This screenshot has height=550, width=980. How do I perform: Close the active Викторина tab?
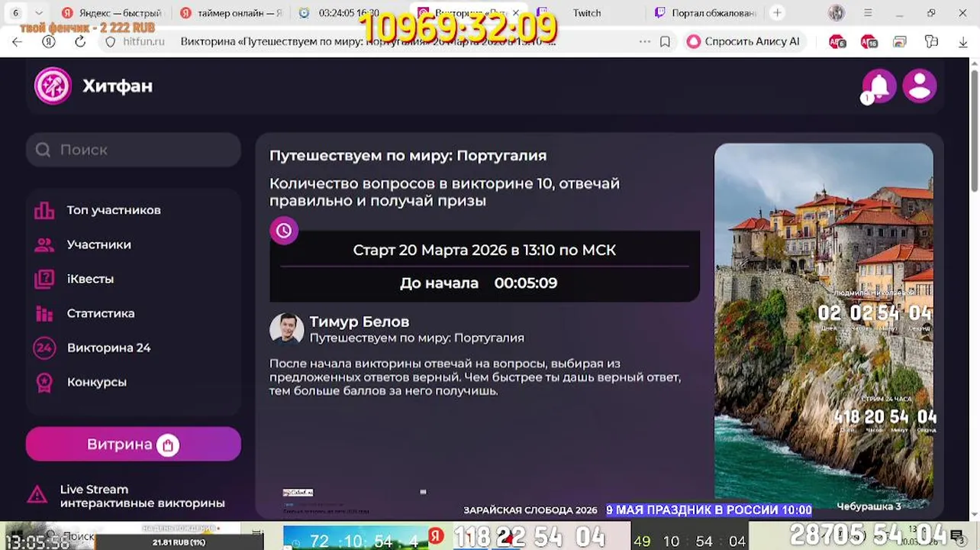pyautogui.click(x=516, y=13)
